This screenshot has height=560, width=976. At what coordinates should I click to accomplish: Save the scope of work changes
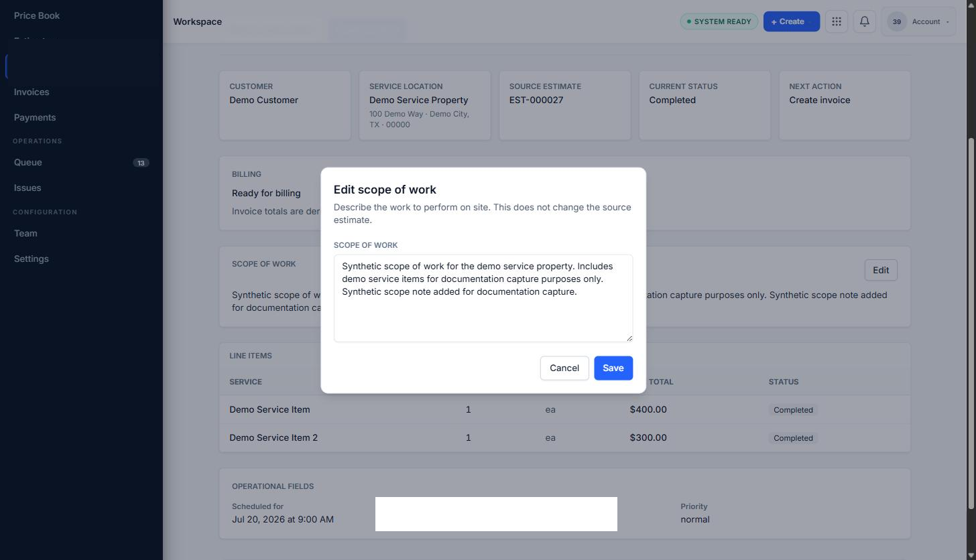point(613,368)
